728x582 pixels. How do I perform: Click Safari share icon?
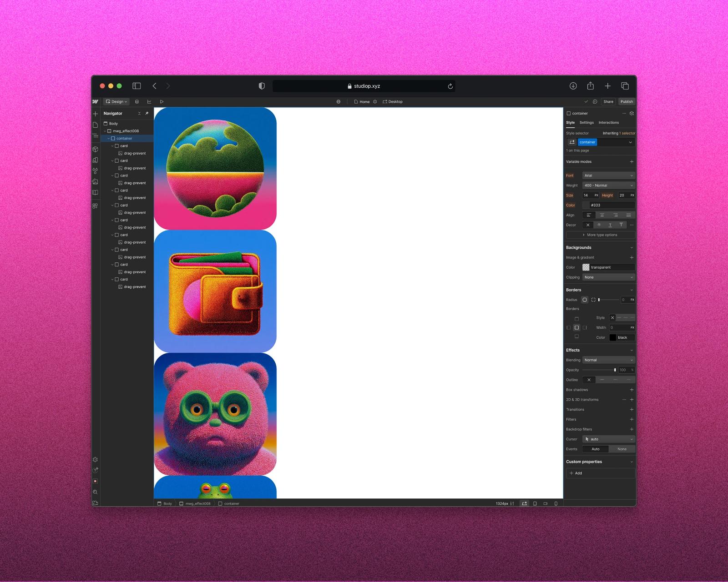click(591, 85)
